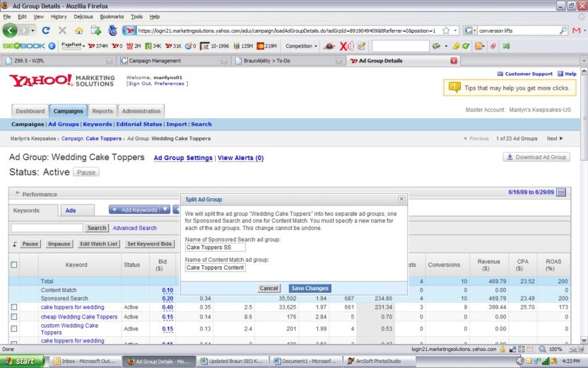Viewport: 588px width, 368px height.
Task: Click the bookmark star in address bar
Action: tap(446, 30)
